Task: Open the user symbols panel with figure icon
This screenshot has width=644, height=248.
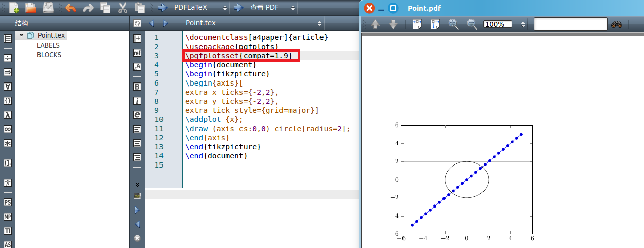Action: click(8, 182)
